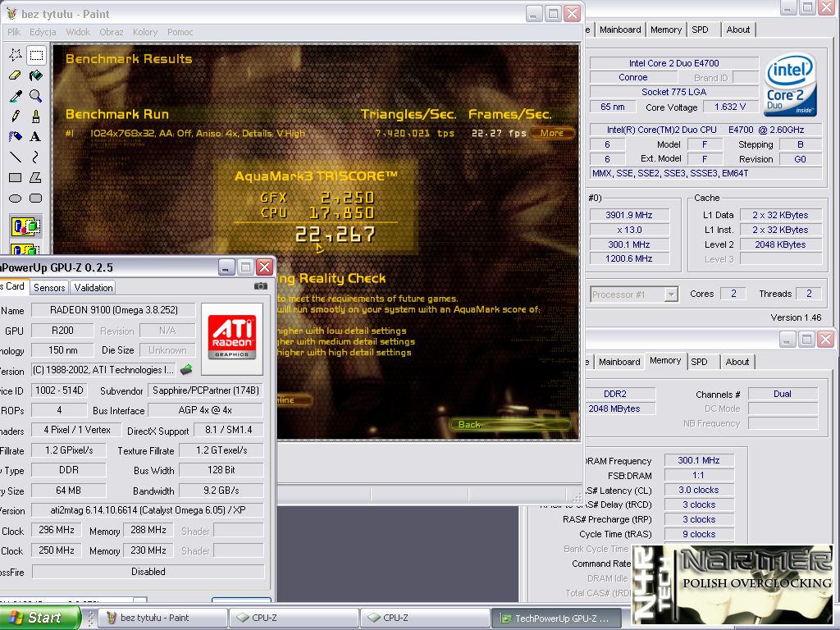The width and height of the screenshot is (840, 630).
Task: Choose the Line tool in Paint
Action: click(16, 157)
